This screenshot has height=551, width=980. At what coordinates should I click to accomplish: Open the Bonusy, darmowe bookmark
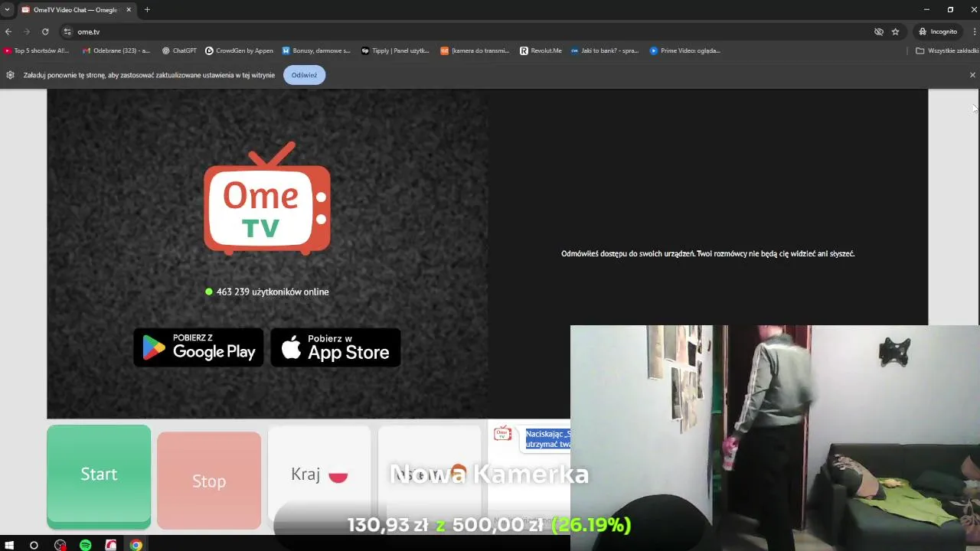pyautogui.click(x=316, y=51)
